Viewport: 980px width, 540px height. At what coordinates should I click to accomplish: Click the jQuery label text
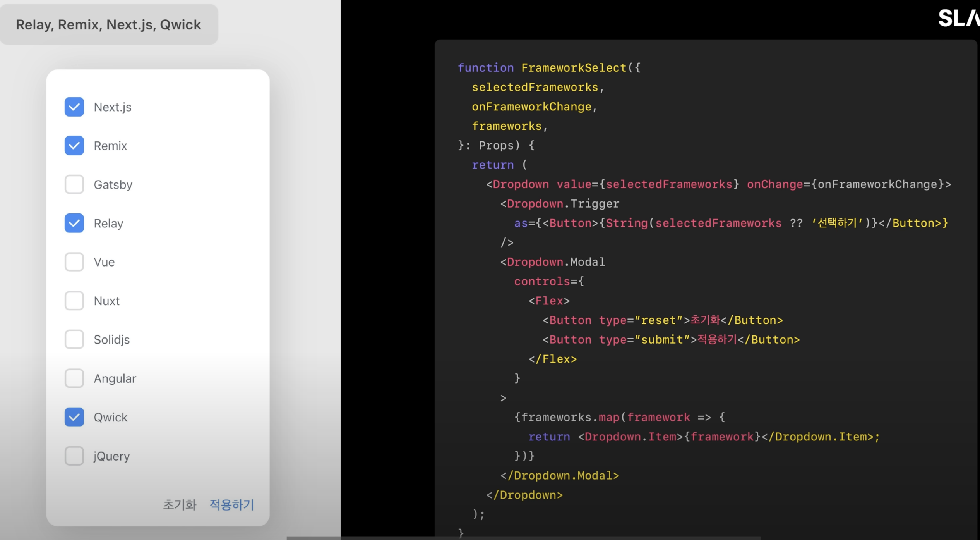111,456
